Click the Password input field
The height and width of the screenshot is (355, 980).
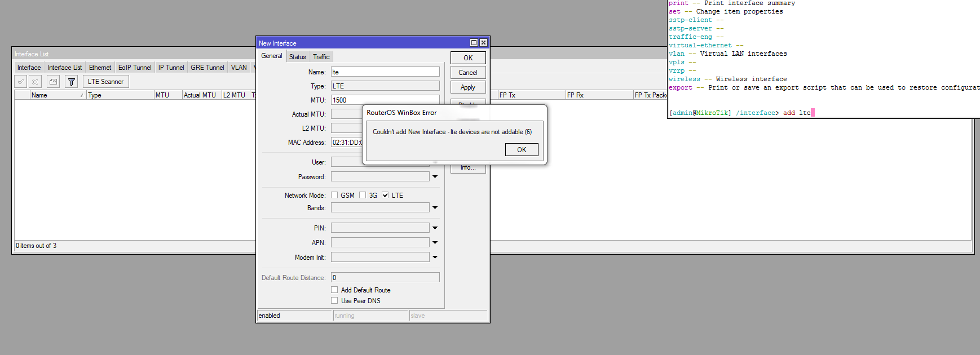click(380, 177)
